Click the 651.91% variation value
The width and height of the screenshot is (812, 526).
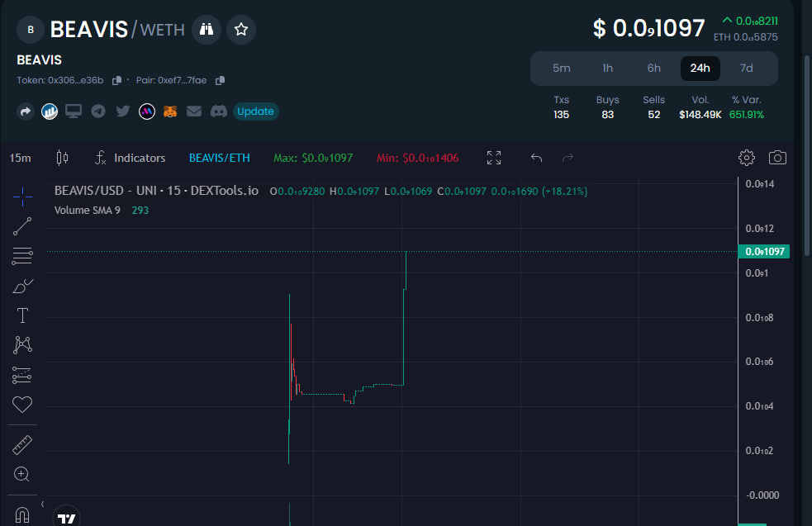(746, 115)
